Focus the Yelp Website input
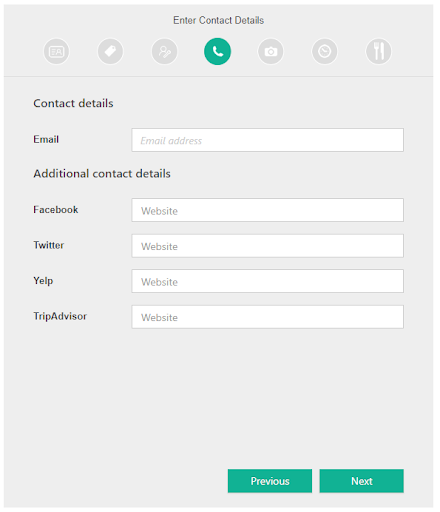Image resolution: width=440 pixels, height=512 pixels. pos(267,281)
